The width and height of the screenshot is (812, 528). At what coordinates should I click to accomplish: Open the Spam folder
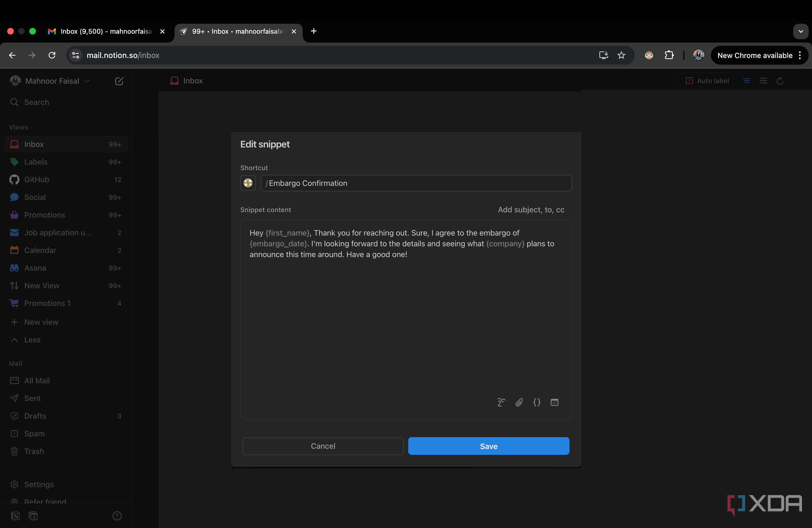66,434
